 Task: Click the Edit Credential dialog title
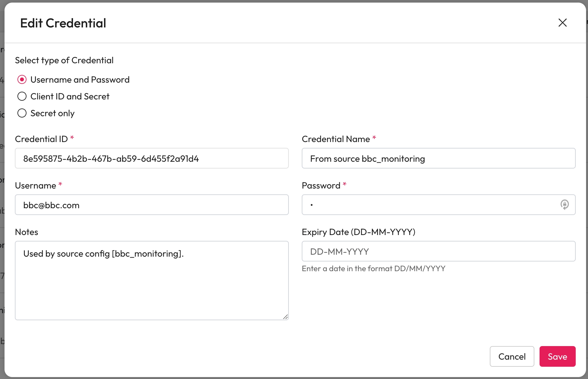(63, 23)
